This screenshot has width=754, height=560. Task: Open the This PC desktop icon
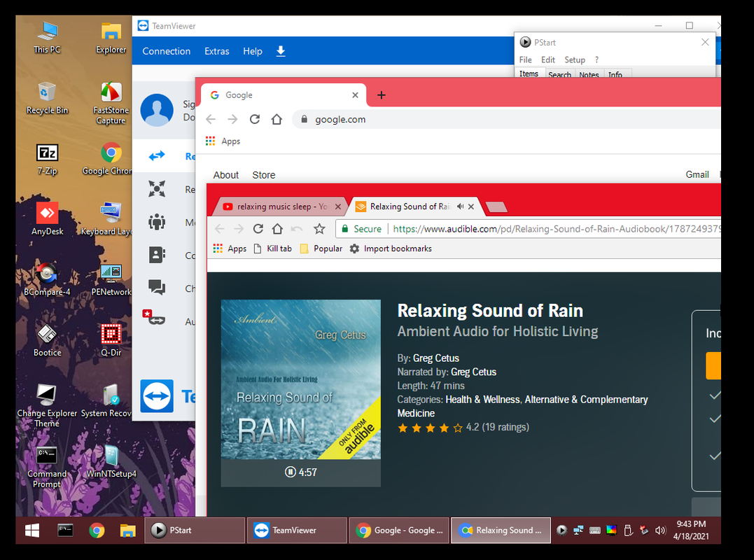(47, 38)
